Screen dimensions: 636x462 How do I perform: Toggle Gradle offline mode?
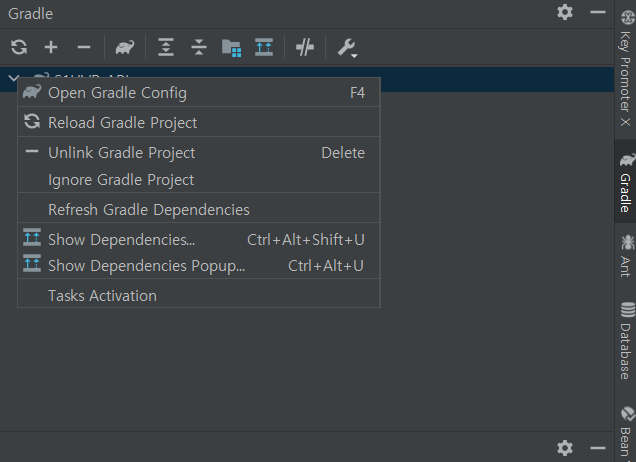click(305, 47)
